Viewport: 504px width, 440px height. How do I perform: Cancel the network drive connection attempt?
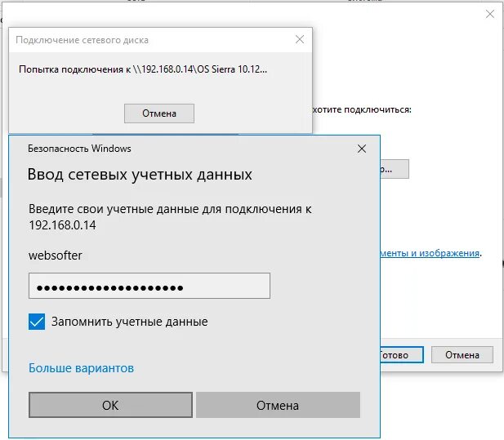pyautogui.click(x=159, y=113)
